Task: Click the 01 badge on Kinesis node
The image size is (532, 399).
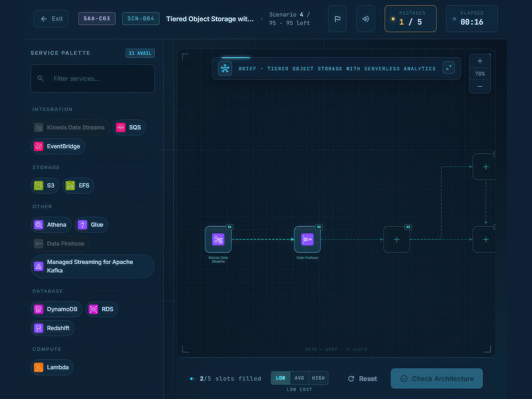Action: pyautogui.click(x=230, y=227)
